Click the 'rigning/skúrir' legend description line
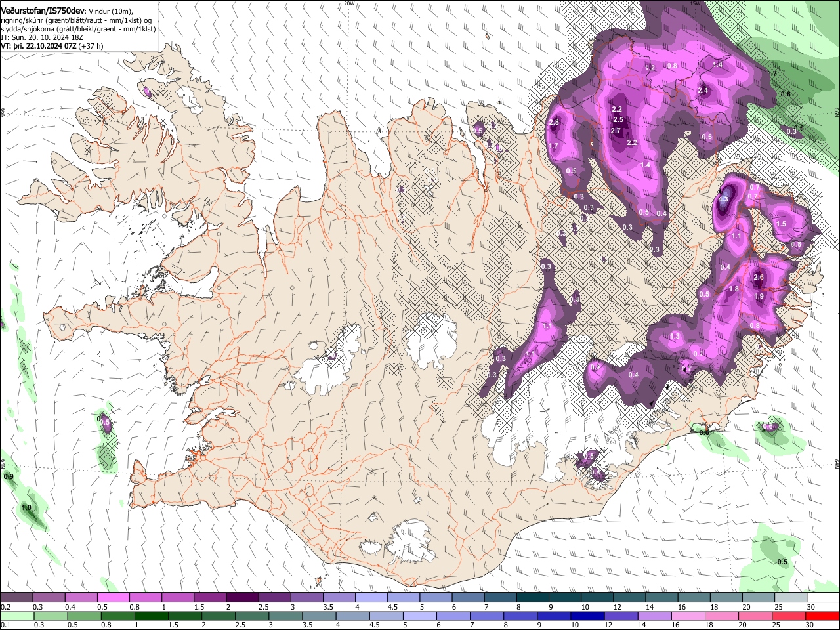 pyautogui.click(x=76, y=20)
